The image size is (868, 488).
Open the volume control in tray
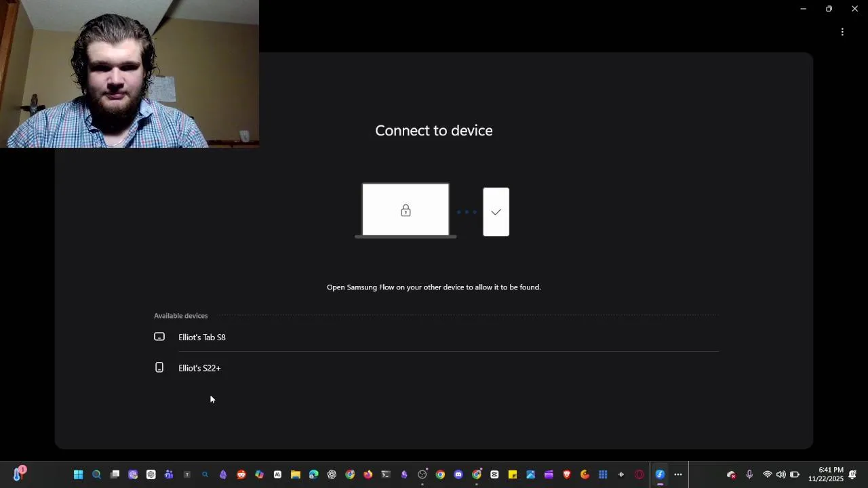coord(781,474)
